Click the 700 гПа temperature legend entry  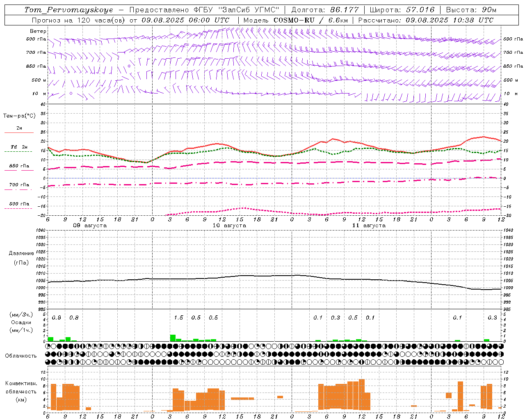click(19, 185)
